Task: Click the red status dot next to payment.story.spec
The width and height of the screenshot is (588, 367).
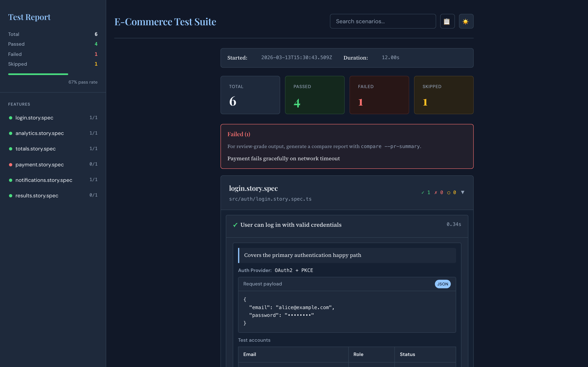Action: [x=11, y=164]
